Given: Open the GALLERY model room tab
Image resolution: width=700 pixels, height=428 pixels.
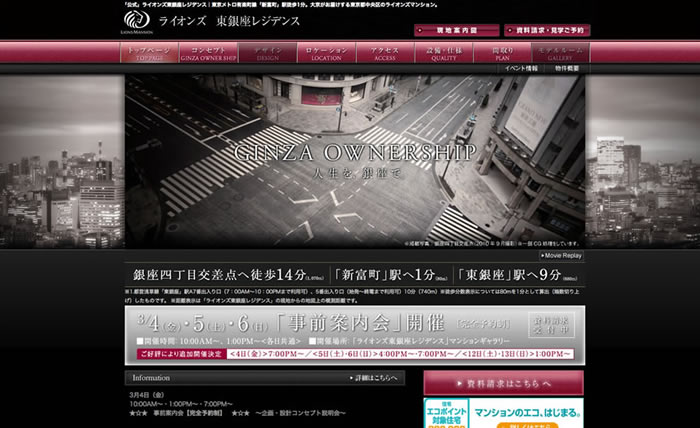Looking at the screenshot, I should (x=560, y=53).
